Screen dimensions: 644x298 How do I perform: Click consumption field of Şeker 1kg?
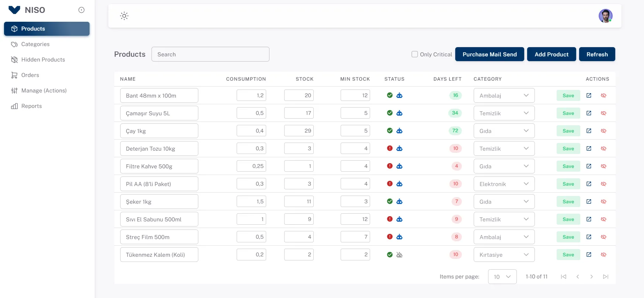click(x=251, y=201)
